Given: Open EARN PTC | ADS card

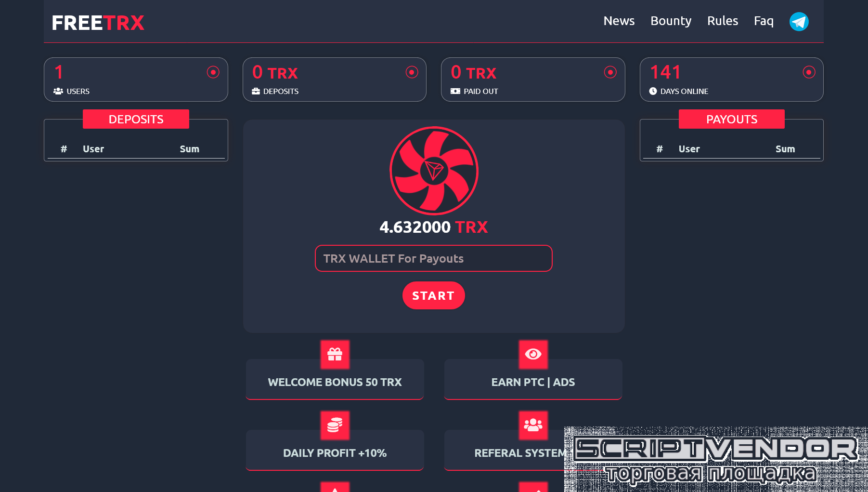Looking at the screenshot, I should (533, 379).
